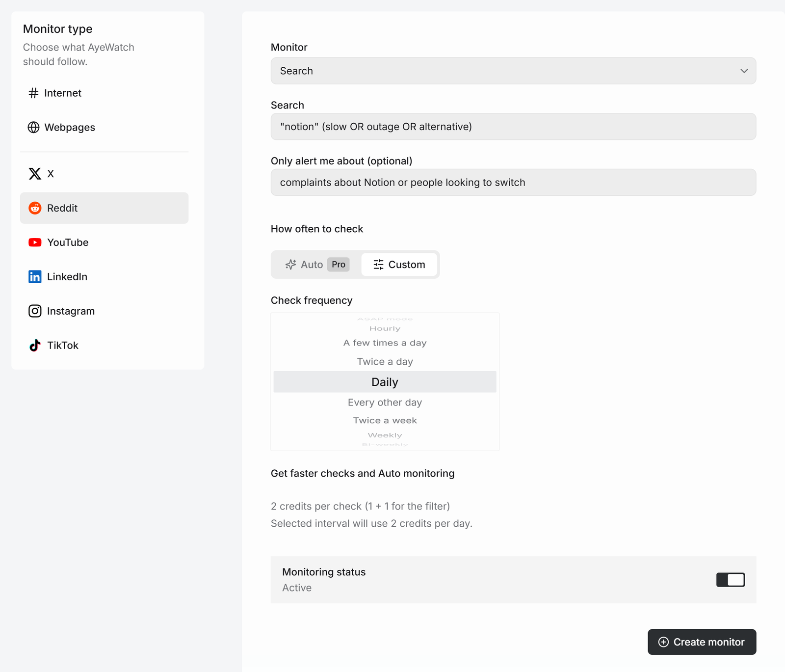
Task: Select LinkedIn monitor type label
Action: (x=67, y=277)
